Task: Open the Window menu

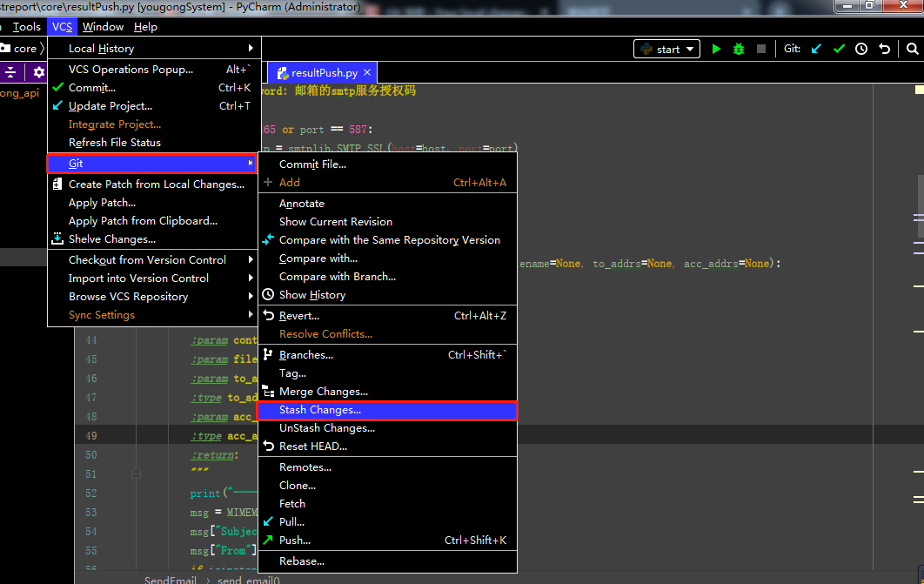Action: (103, 27)
